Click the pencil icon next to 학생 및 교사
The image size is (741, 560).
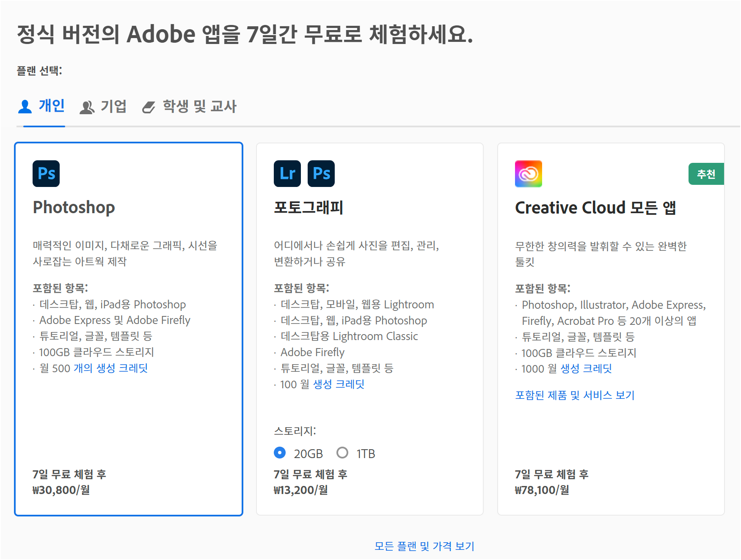pyautogui.click(x=149, y=107)
